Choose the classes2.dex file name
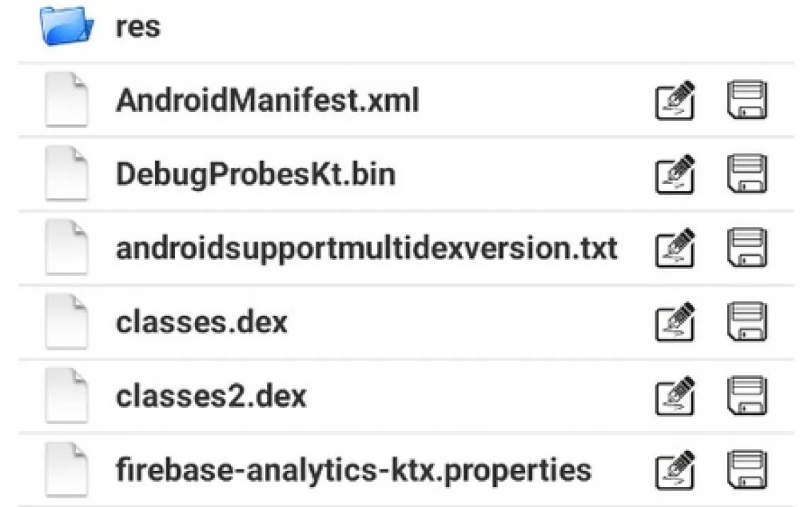The height and width of the screenshot is (507, 812). (x=210, y=397)
